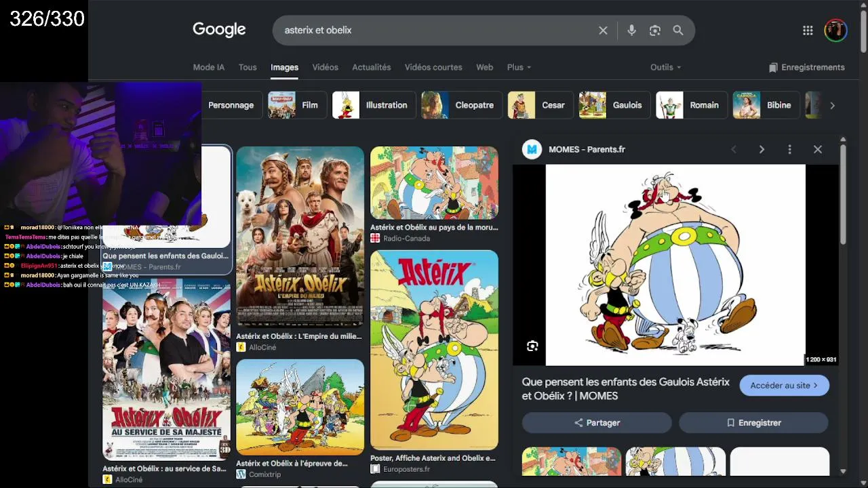Go to previous image in preview panel
Image resolution: width=868 pixels, height=488 pixels.
[x=733, y=149]
